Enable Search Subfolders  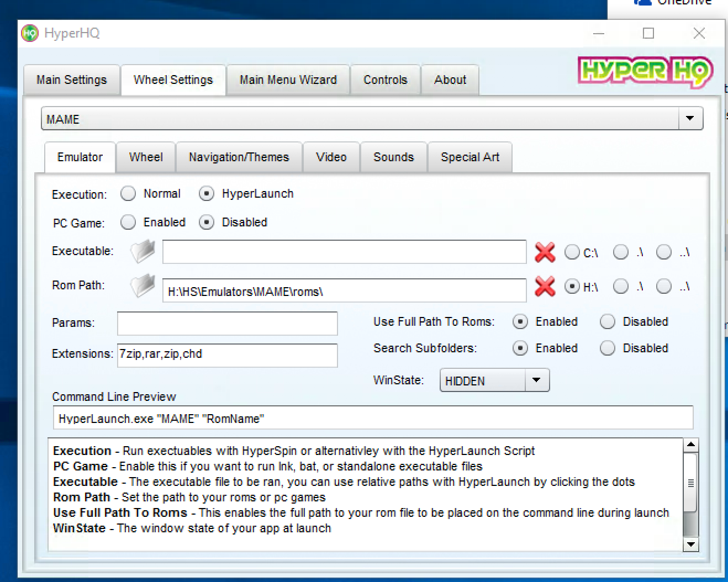tap(520, 348)
